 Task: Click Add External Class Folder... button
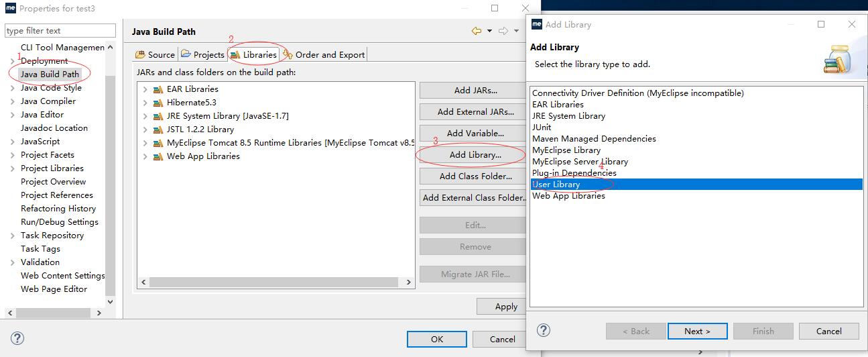475,197
